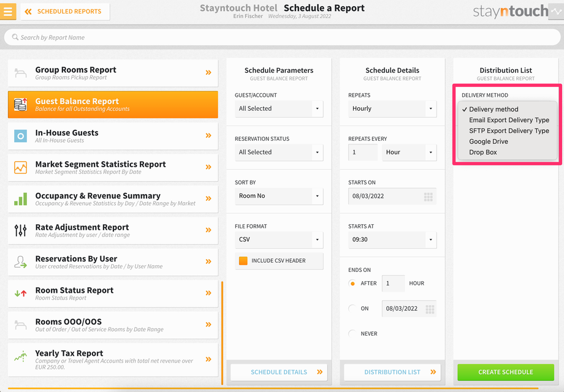Choose Drop Box delivery option
Viewport: 564px width, 392px height.
click(482, 153)
